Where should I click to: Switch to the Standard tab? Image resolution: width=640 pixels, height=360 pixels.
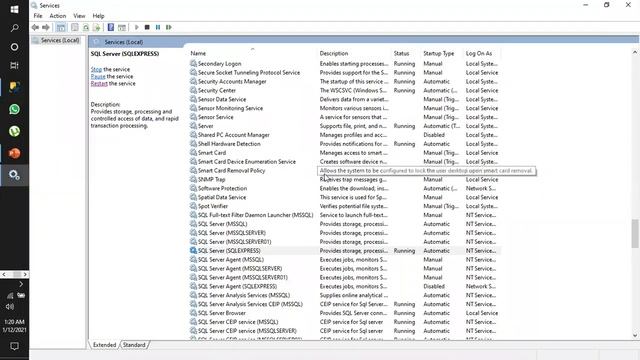[x=134, y=345]
